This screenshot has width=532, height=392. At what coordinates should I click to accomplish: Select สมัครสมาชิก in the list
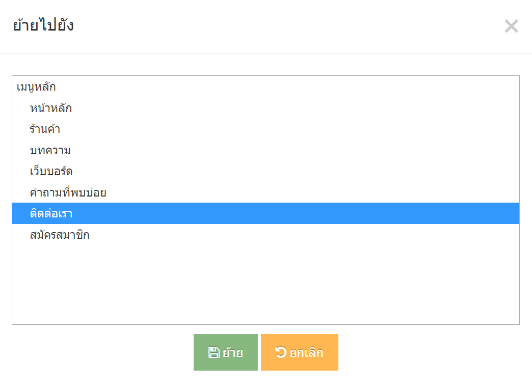(x=265, y=235)
